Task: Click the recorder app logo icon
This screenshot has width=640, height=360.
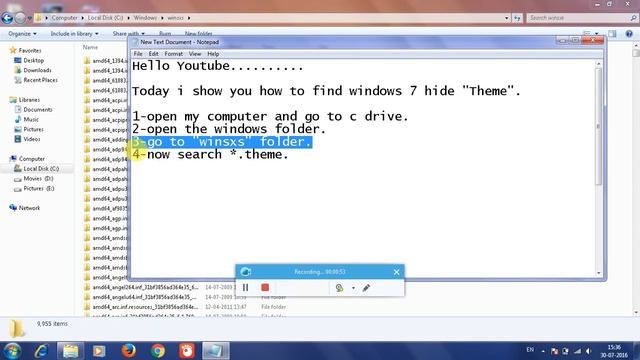Action: click(x=245, y=271)
